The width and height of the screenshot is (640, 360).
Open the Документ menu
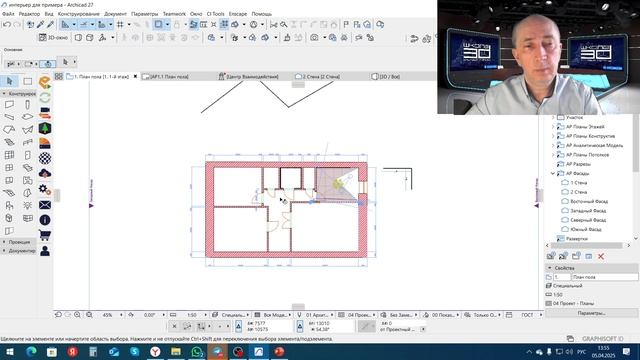(115, 14)
